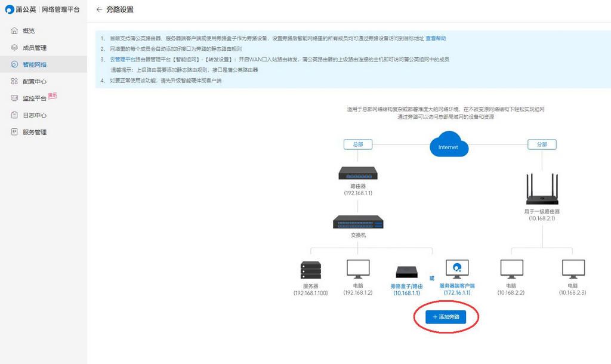Click the 配置中心 grid icon
Screen dimensions: 611x364
click(14, 81)
